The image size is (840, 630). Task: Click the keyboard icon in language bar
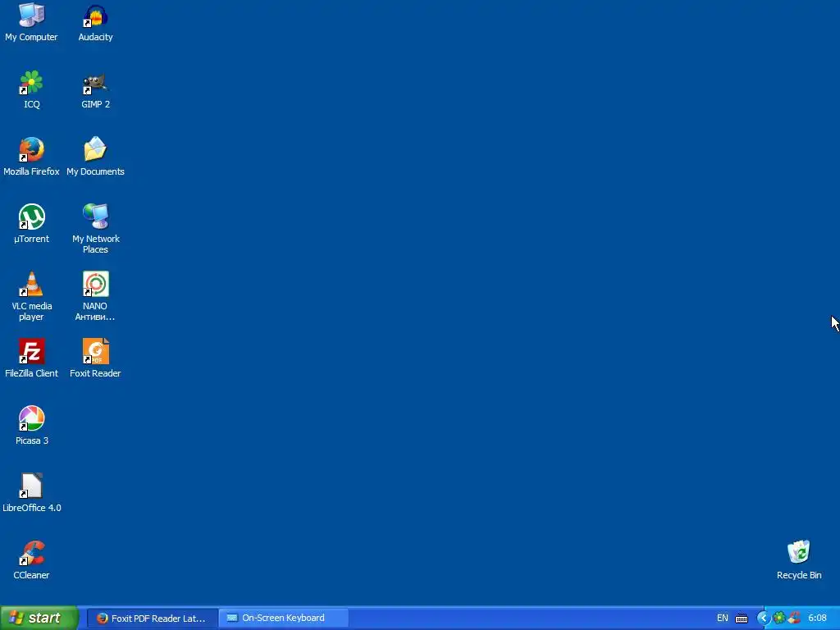click(x=742, y=619)
